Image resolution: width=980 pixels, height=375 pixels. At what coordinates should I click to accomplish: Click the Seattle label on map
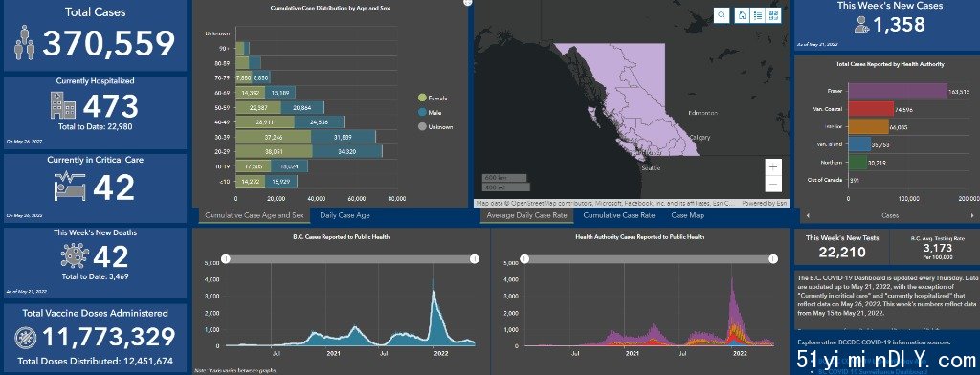[650, 167]
